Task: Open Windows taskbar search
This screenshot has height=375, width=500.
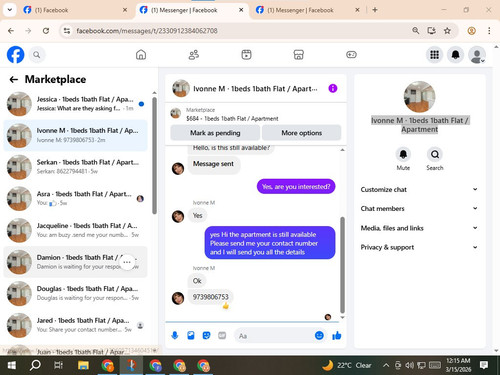Action: pyautogui.click(x=35, y=365)
